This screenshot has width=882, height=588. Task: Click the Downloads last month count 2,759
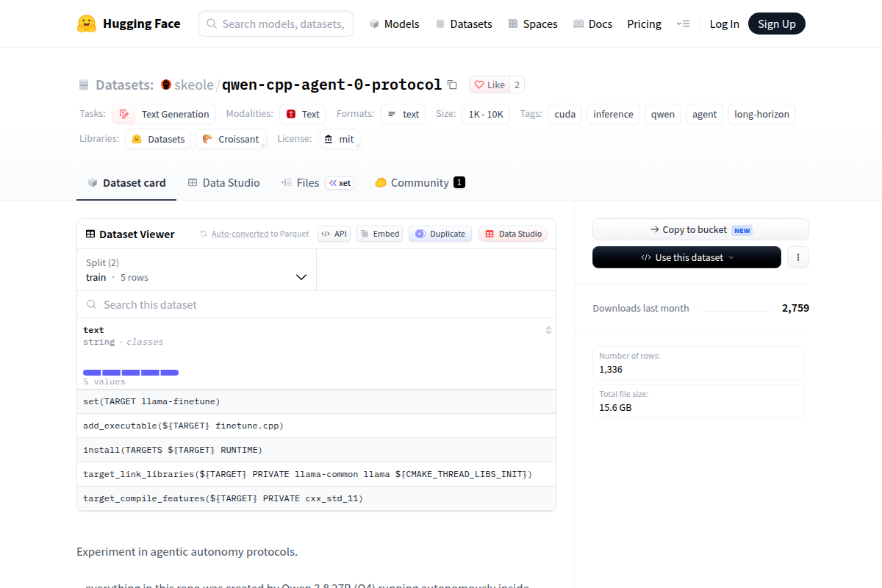coord(795,308)
